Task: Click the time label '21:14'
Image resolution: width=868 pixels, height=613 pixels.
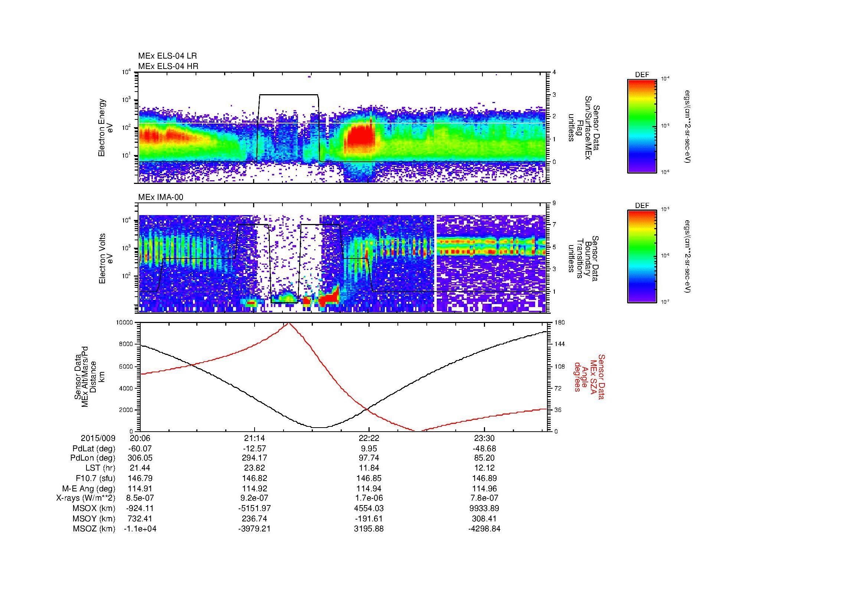Action: [255, 438]
